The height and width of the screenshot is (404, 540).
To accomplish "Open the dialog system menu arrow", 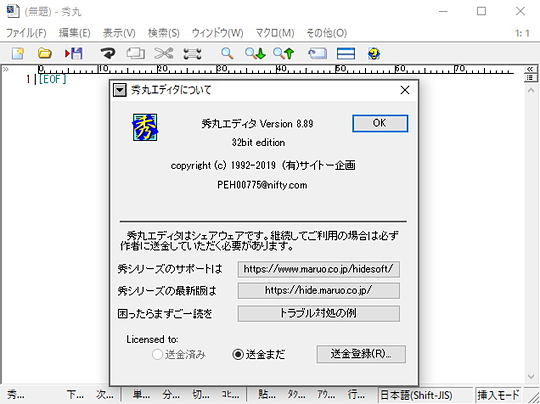I will pyautogui.click(x=120, y=90).
